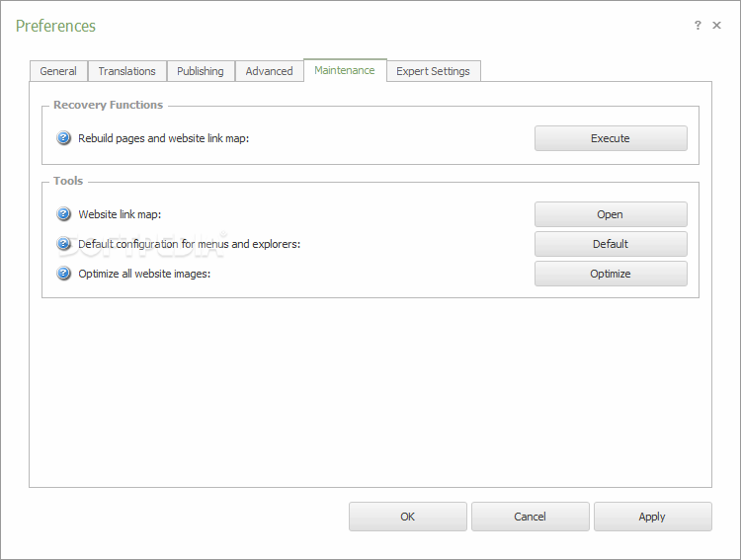Click help icon beside Optimize all website images
This screenshot has height=560, width=741.
(64, 274)
